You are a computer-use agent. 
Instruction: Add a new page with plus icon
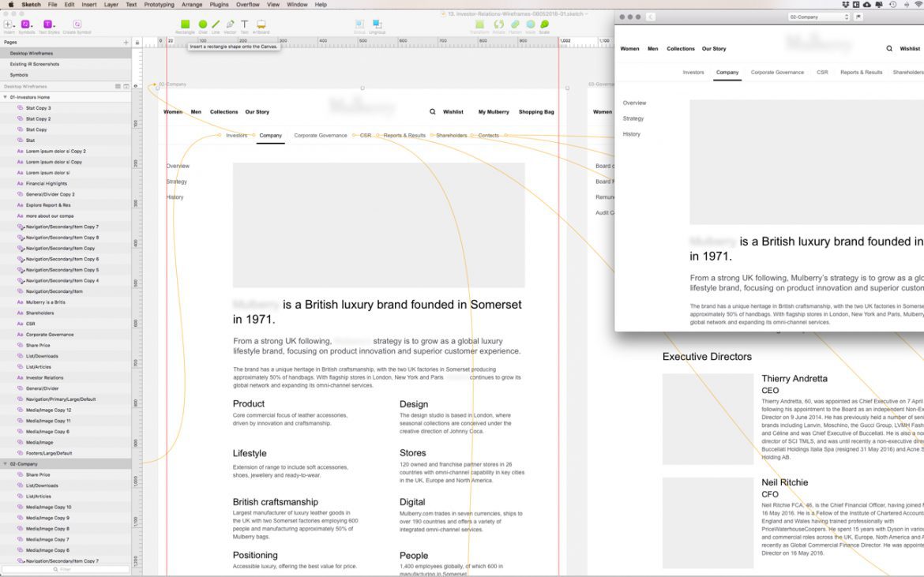click(126, 43)
